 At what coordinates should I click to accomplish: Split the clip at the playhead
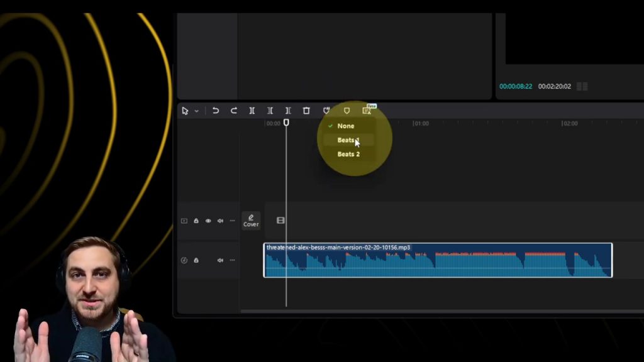click(252, 111)
